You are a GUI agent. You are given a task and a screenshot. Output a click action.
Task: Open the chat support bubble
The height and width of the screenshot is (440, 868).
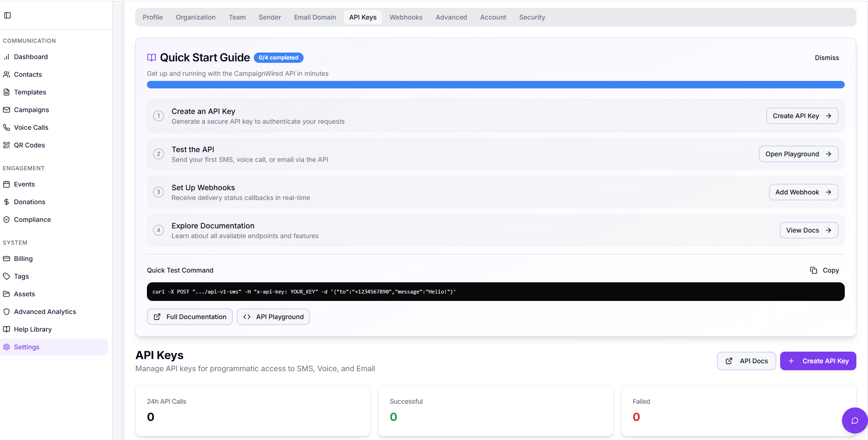click(855, 420)
